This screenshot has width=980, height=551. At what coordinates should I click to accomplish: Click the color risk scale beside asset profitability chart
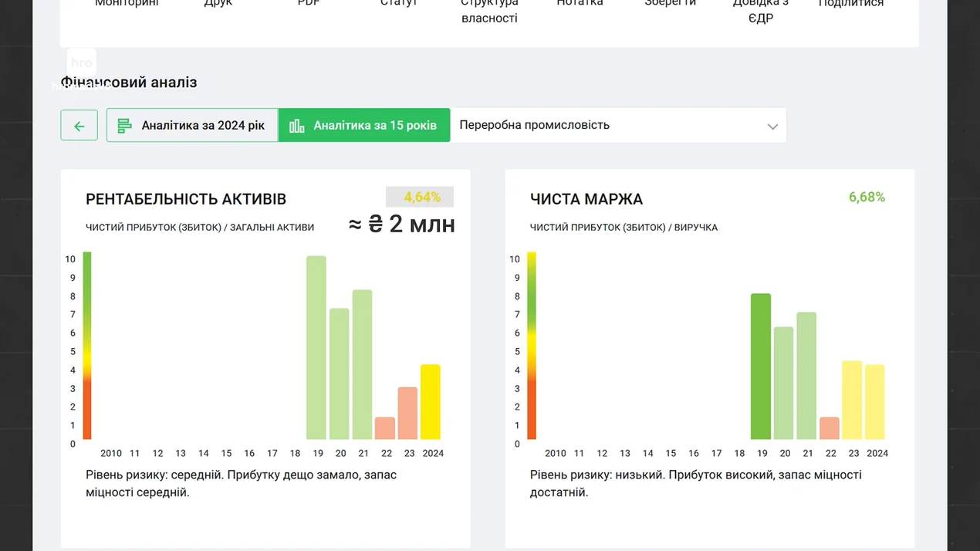[87, 346]
